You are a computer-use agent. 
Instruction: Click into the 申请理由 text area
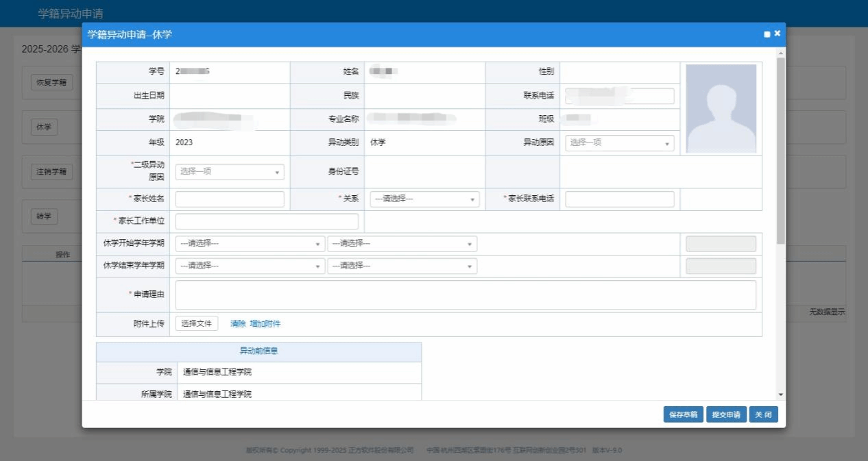click(466, 295)
